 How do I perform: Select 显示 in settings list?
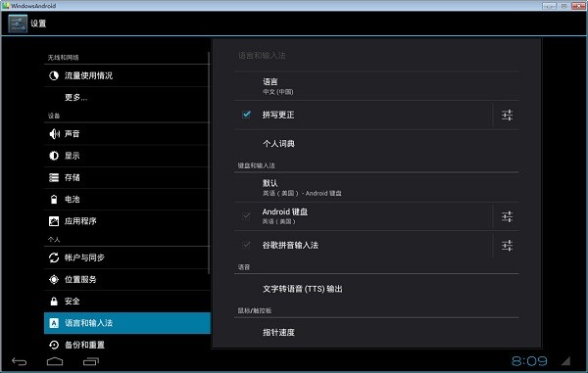pyautogui.click(x=127, y=156)
